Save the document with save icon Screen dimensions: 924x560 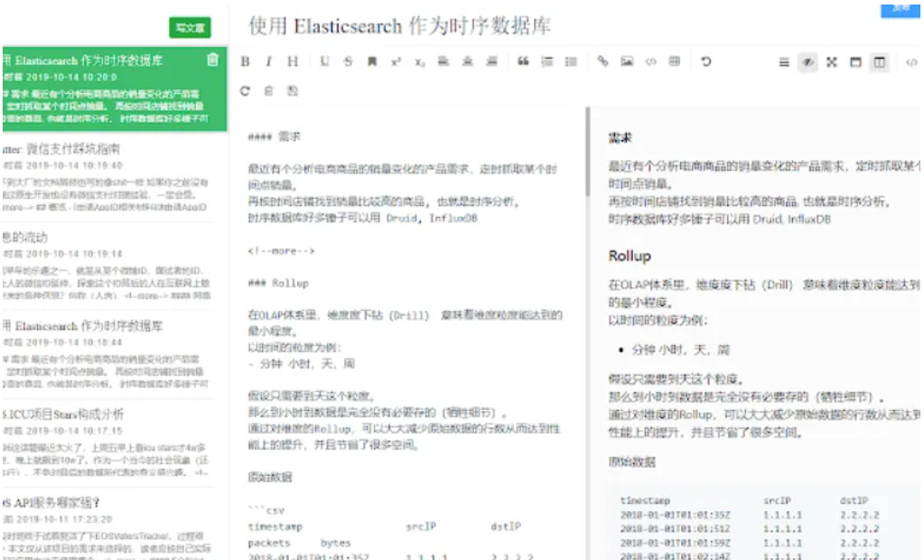click(293, 91)
